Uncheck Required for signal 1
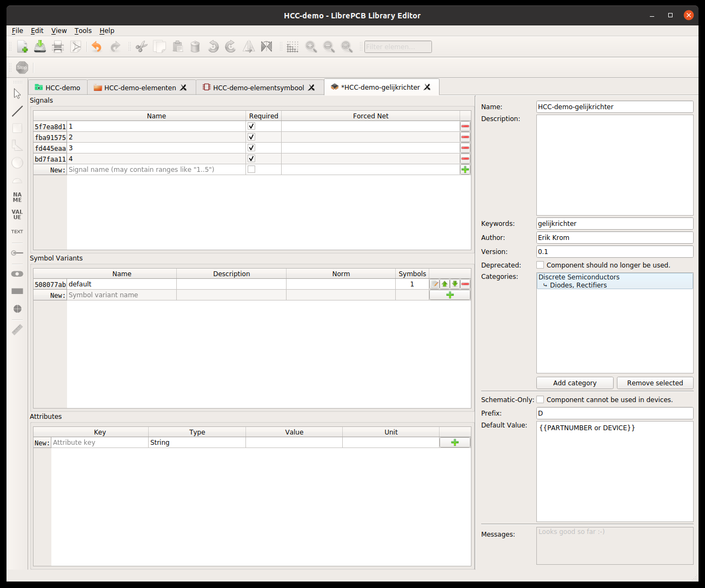705x588 pixels. pos(251,126)
